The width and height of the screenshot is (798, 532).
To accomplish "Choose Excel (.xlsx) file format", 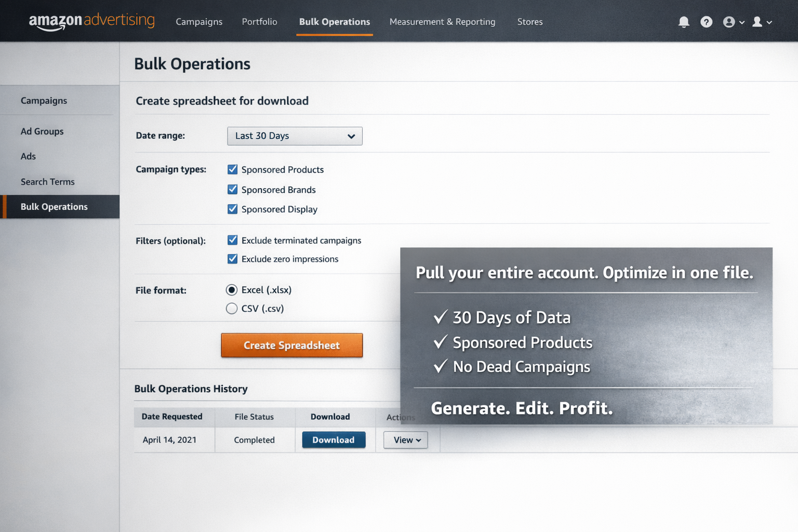I will [x=232, y=289].
